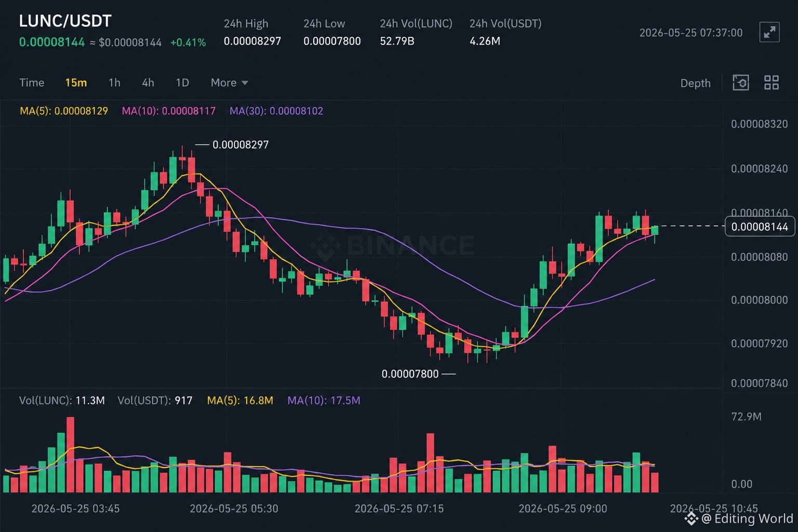Select volume MA(10) 17.5M label
Image resolution: width=798 pixels, height=532 pixels.
tap(324, 401)
